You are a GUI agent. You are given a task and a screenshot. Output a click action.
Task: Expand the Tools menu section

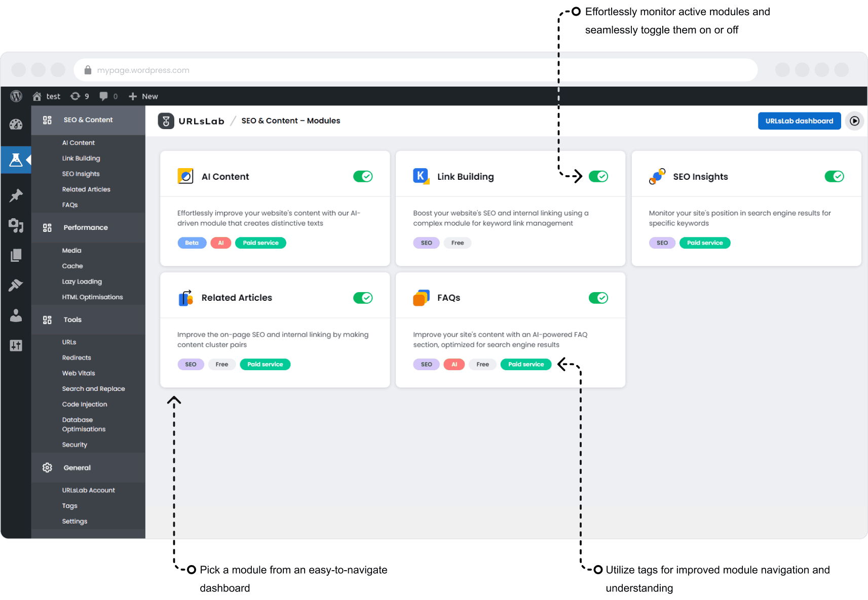[88, 320]
